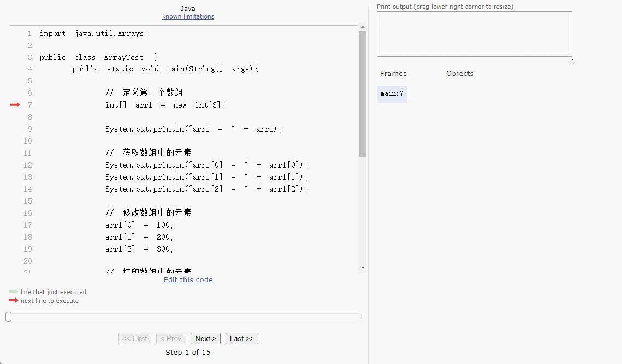
Task: Select the main:7 stack frame
Action: pos(392,94)
